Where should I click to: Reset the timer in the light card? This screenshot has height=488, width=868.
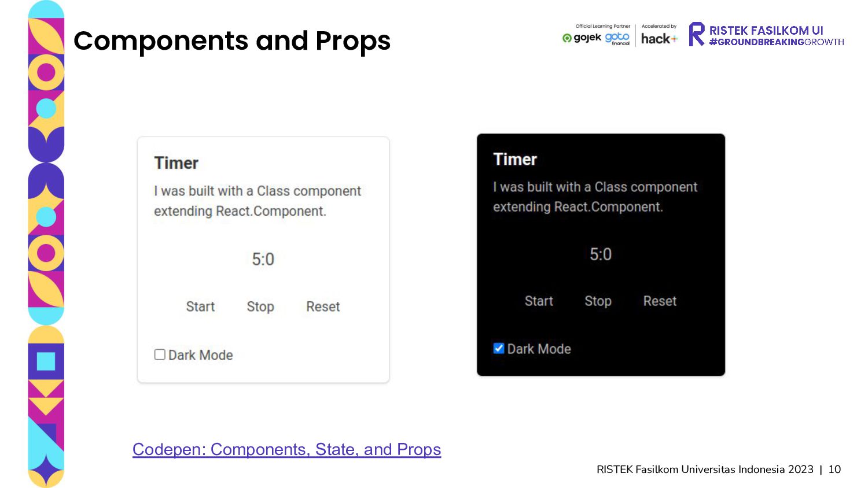click(x=323, y=306)
